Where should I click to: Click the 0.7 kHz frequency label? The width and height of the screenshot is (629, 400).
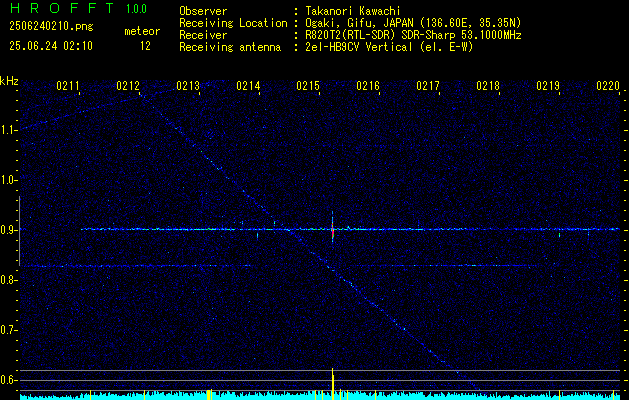point(8,330)
